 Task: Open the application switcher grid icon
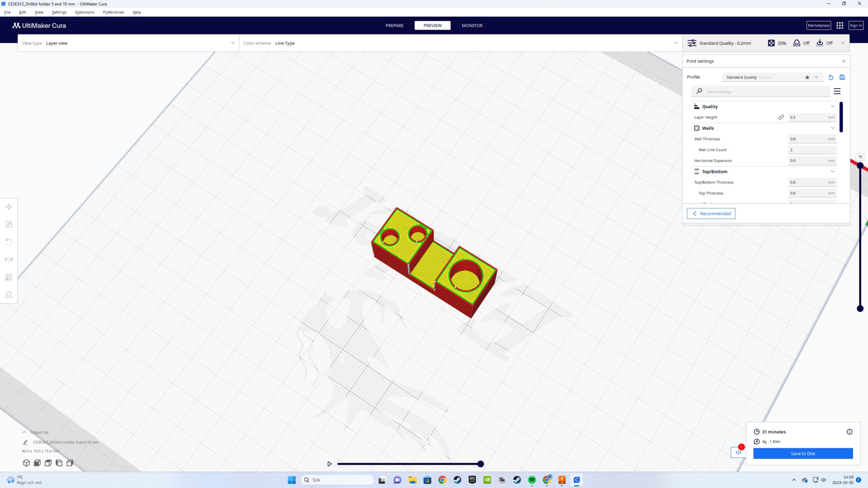[x=840, y=25]
